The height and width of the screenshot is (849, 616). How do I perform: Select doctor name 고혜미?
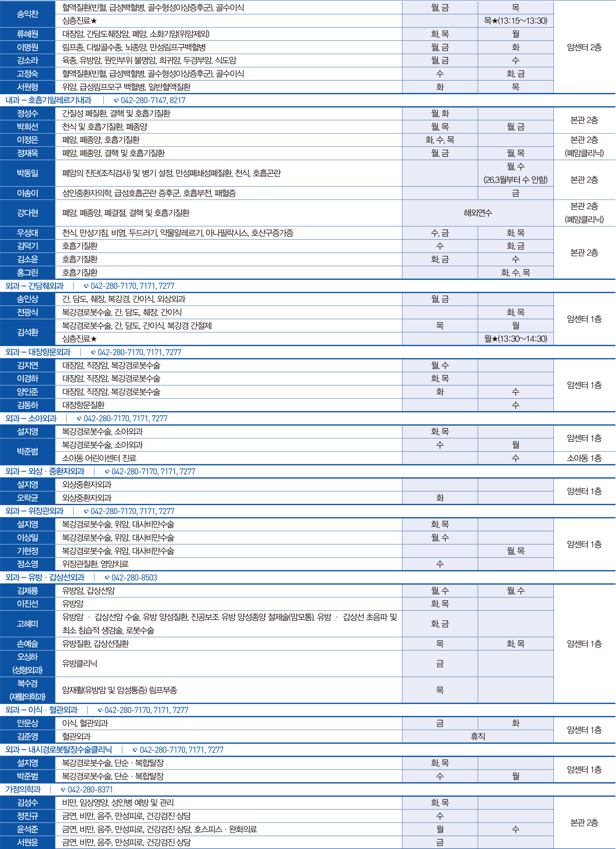click(27, 624)
